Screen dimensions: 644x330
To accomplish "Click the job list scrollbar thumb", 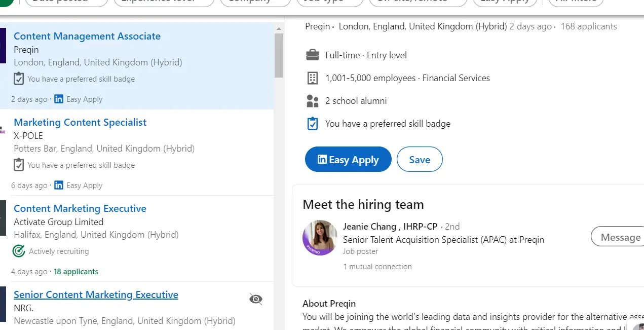I will [x=279, y=55].
